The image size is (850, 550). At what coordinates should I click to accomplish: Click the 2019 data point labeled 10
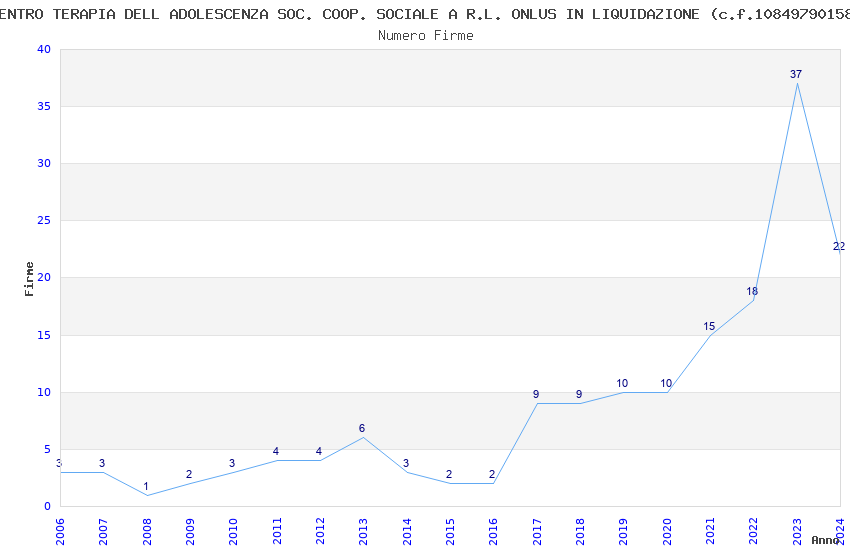[623, 392]
